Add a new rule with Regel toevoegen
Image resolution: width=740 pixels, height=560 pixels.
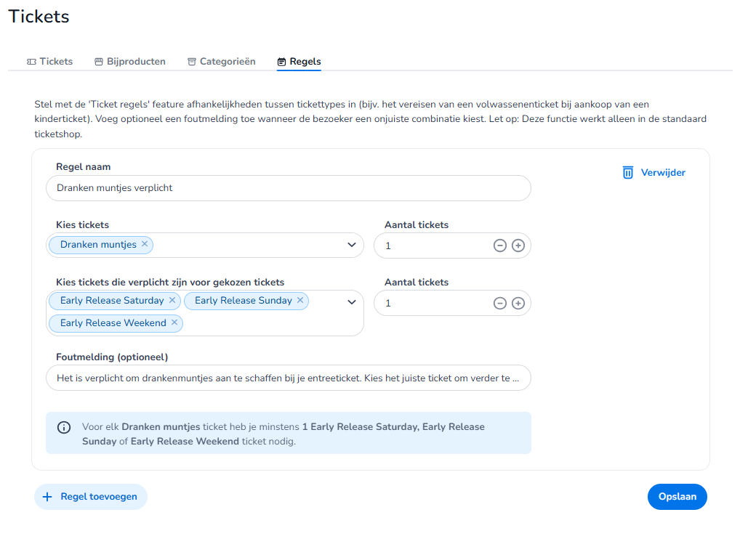[x=91, y=497]
